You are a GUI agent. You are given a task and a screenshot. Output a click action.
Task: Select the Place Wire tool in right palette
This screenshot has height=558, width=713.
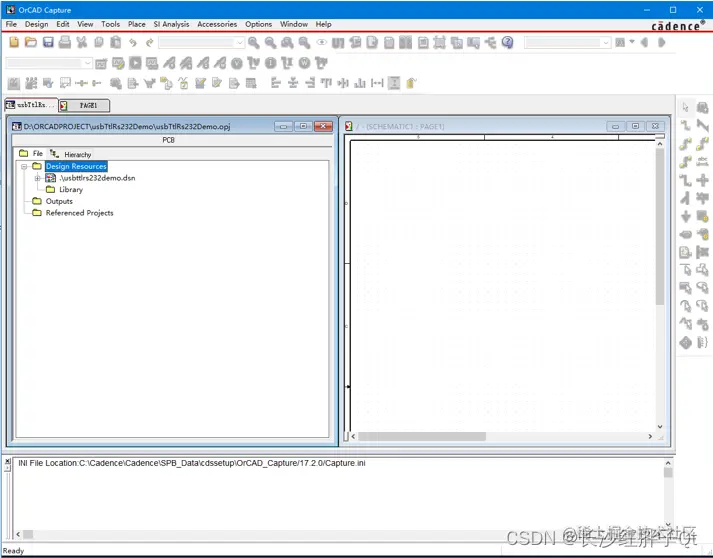pos(686,125)
